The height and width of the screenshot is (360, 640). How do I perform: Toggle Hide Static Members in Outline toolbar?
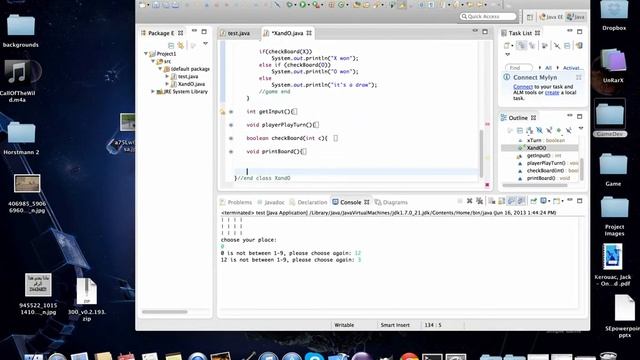549,130
